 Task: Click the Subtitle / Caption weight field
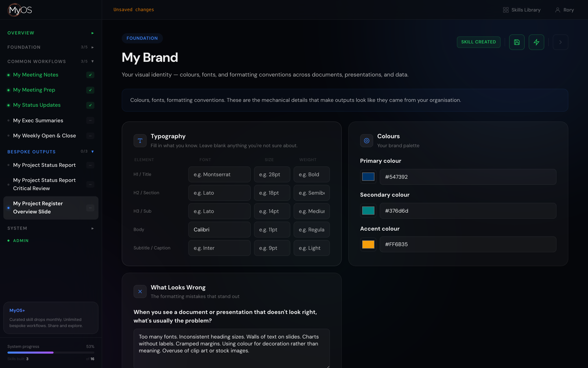(312, 248)
